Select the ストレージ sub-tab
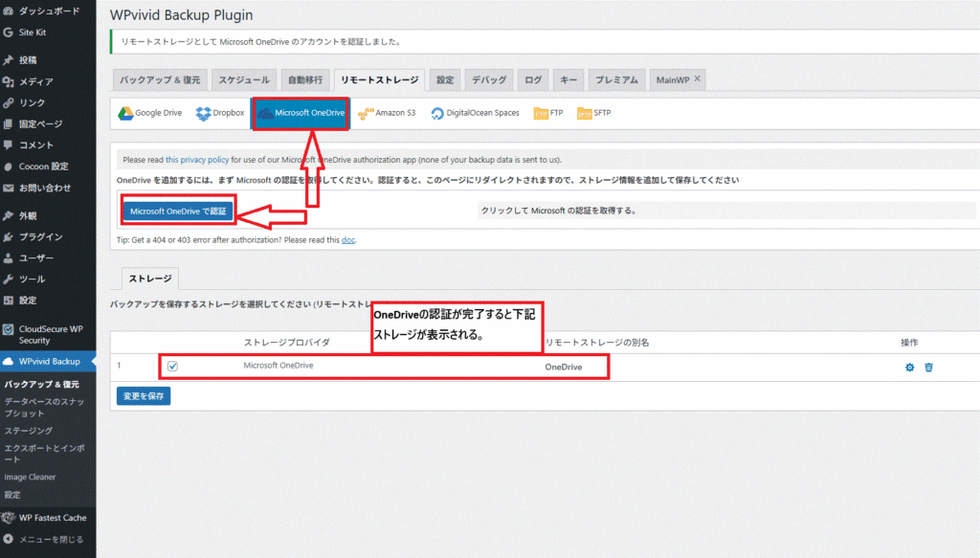980x558 pixels. [150, 279]
